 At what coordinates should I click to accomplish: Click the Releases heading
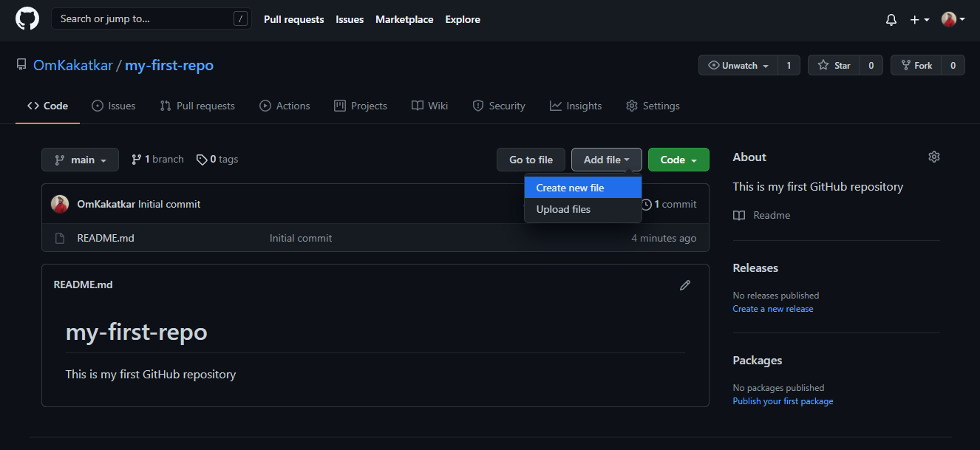point(755,267)
